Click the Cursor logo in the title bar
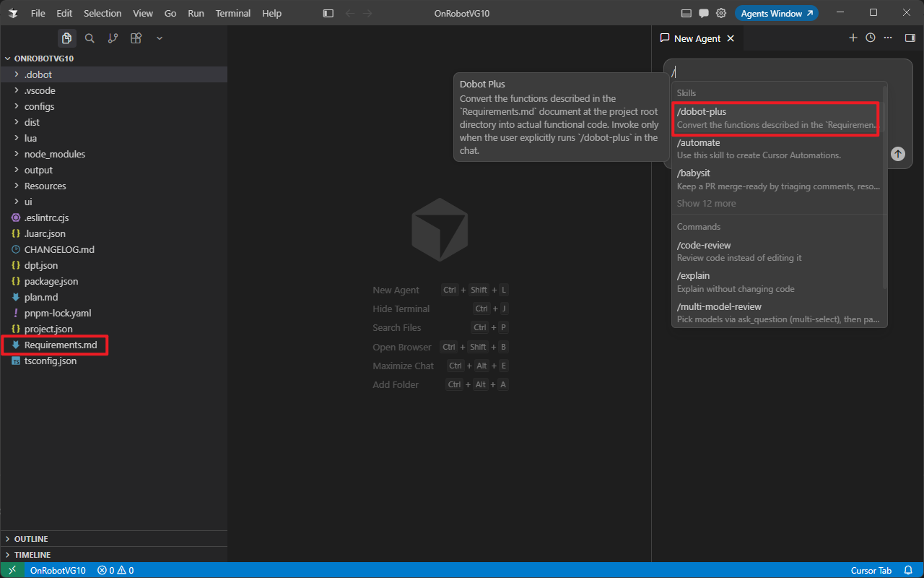924x578 pixels. (x=13, y=13)
